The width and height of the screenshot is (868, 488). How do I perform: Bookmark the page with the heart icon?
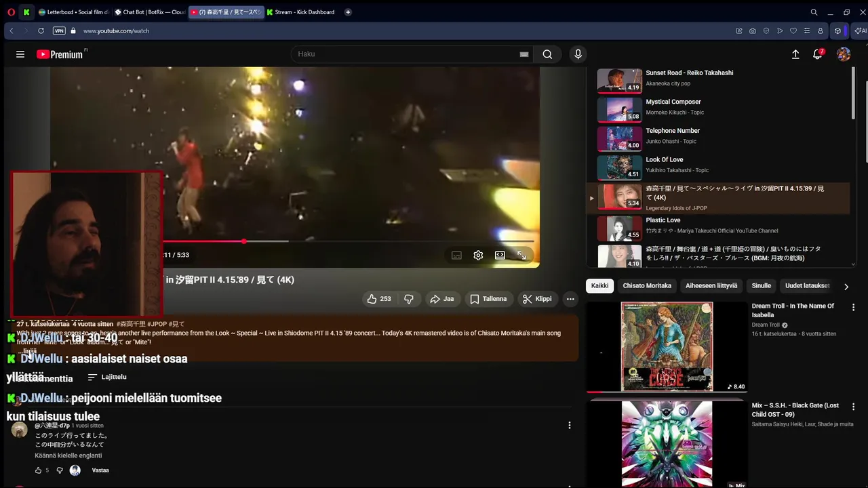point(793,30)
